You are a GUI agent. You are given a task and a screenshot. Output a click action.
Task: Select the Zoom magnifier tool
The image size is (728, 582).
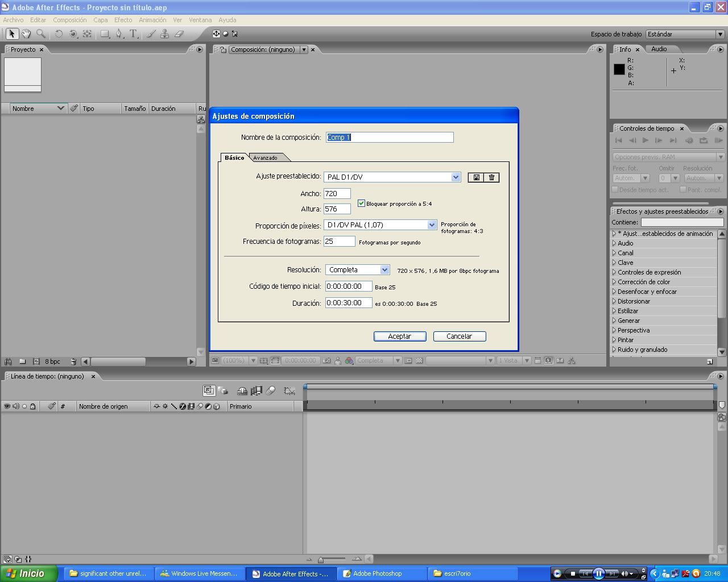pos(41,34)
